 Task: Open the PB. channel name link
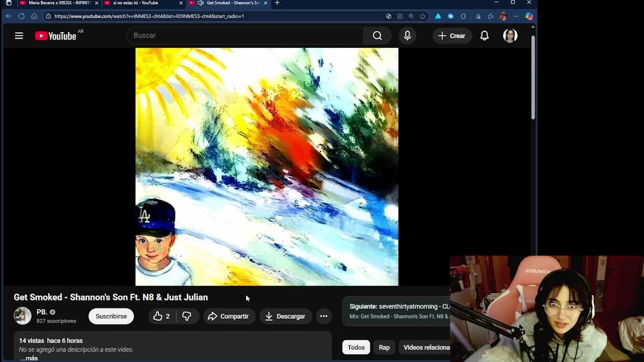[x=42, y=312]
